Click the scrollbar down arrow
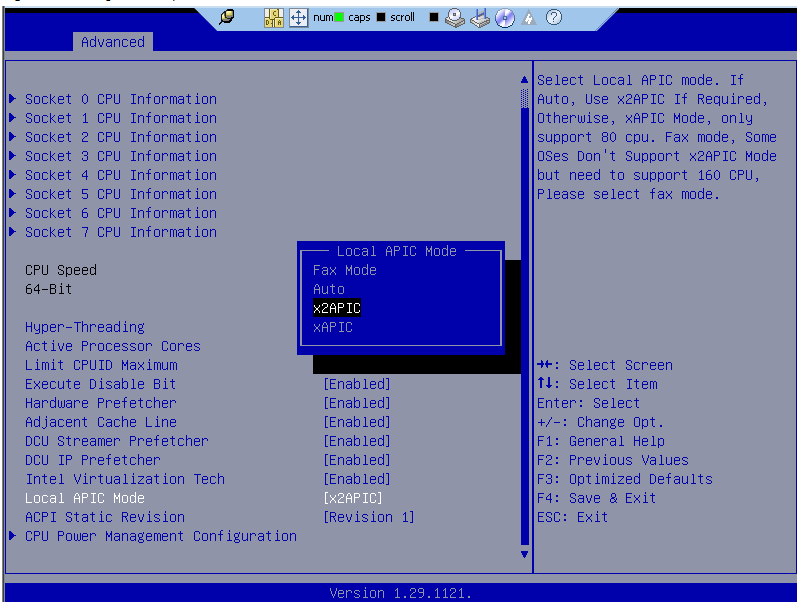 [x=525, y=554]
